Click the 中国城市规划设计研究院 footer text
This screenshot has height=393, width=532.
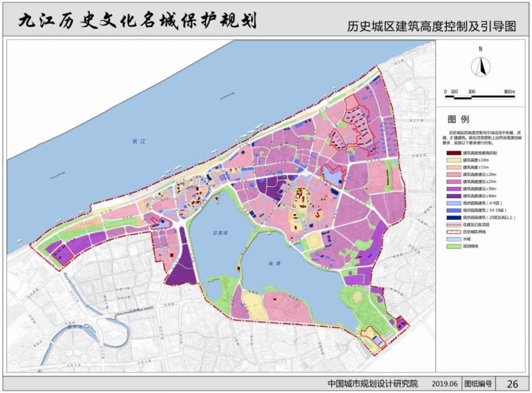(x=372, y=384)
